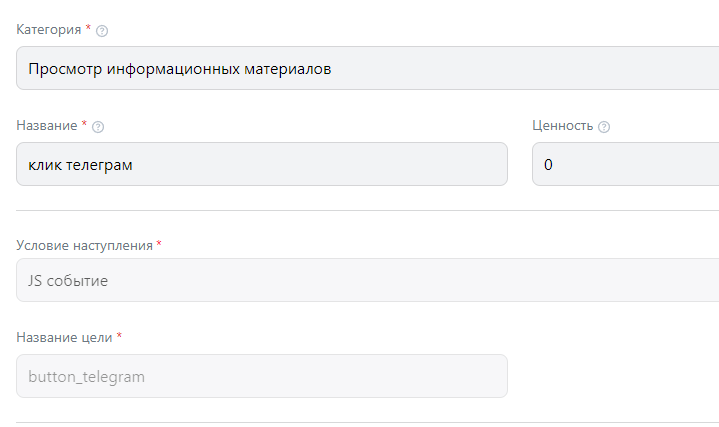The image size is (719, 427).
Task: Open the Ценность help tooltip icon
Action: pos(604,127)
